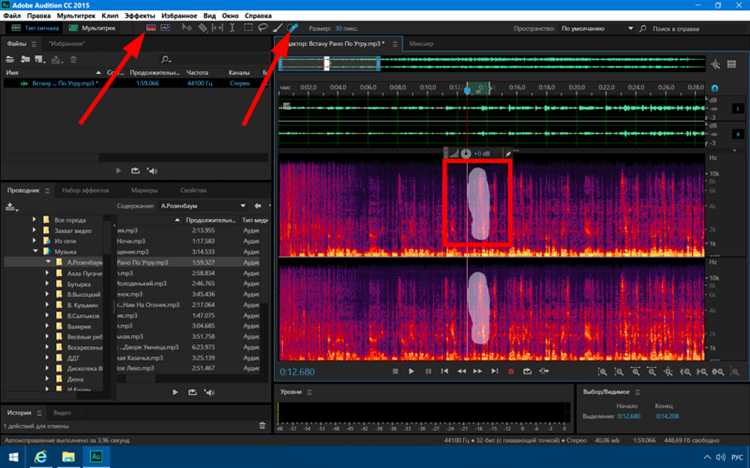
Task: Toggle Auto-Play in the Media Browser panel
Action: point(210,392)
